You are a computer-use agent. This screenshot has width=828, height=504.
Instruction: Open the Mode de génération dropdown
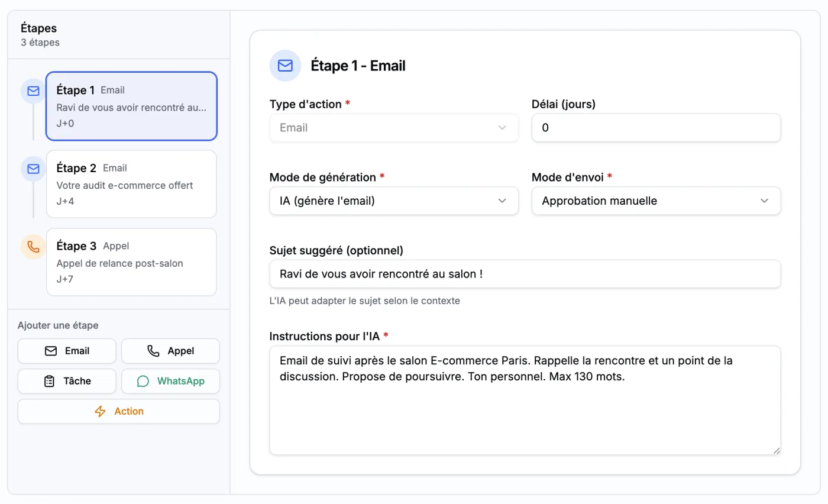[394, 201]
